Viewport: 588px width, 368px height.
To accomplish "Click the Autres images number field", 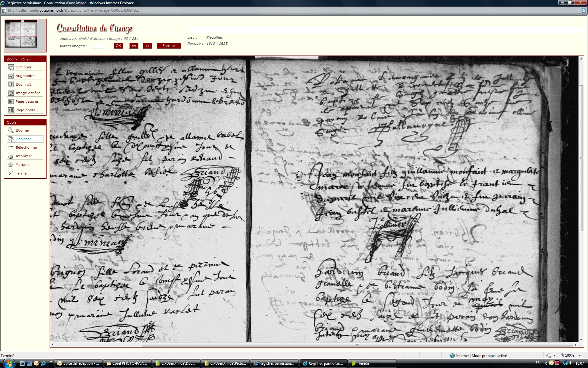I will 99,46.
